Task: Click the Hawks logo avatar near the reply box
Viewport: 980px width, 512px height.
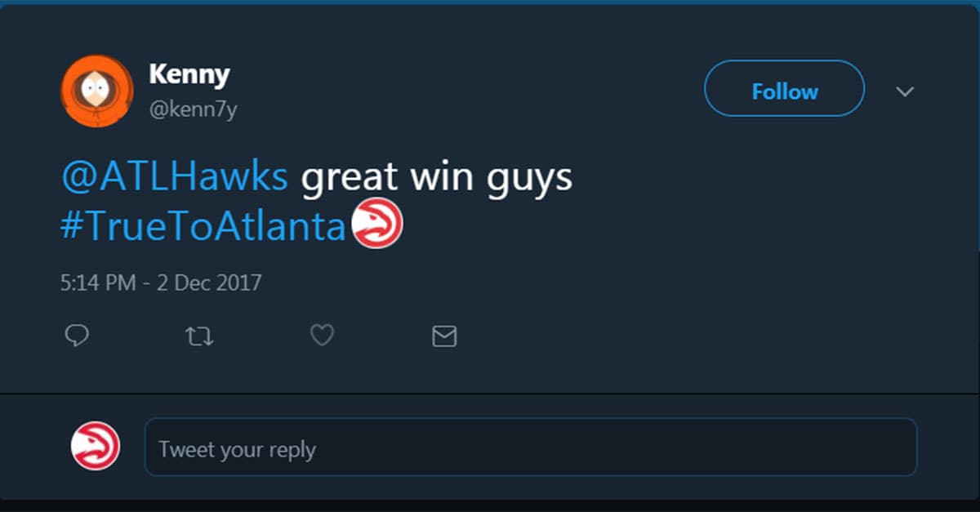Action: click(96, 446)
